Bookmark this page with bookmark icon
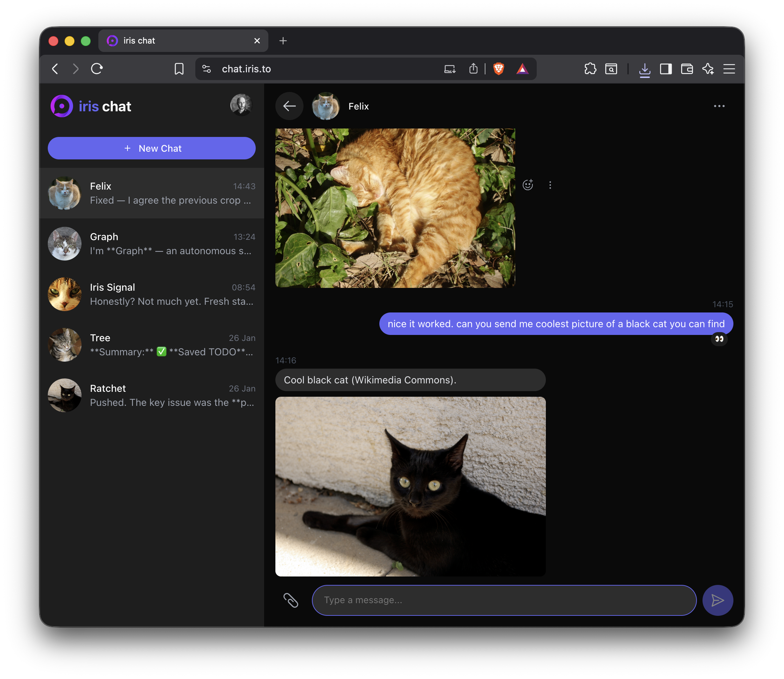The width and height of the screenshot is (784, 679). coord(179,68)
